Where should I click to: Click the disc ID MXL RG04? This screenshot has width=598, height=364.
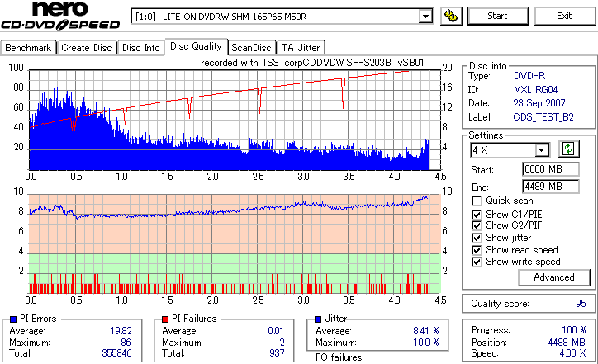coord(535,90)
